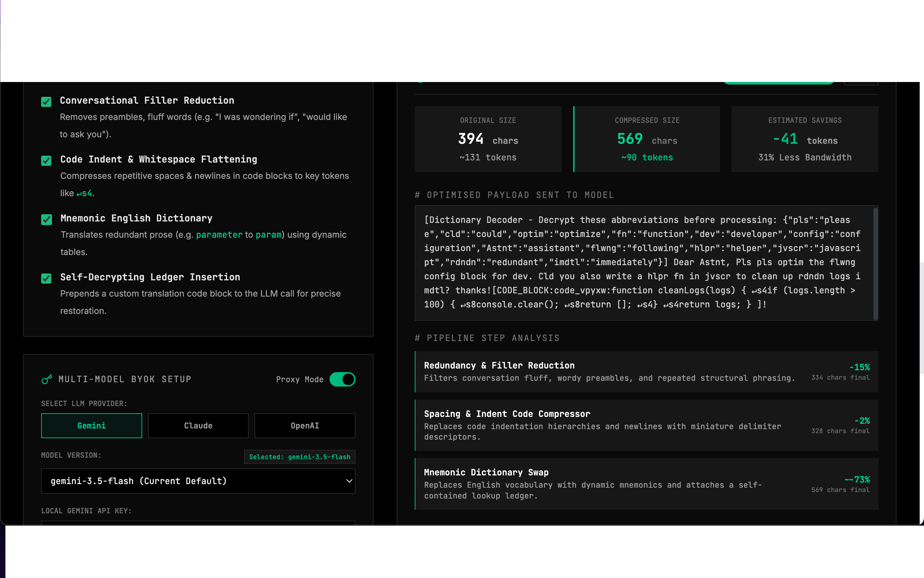Uncheck Code Indent & Whitespace Flattening
This screenshot has height=578, width=924.
[x=46, y=160]
